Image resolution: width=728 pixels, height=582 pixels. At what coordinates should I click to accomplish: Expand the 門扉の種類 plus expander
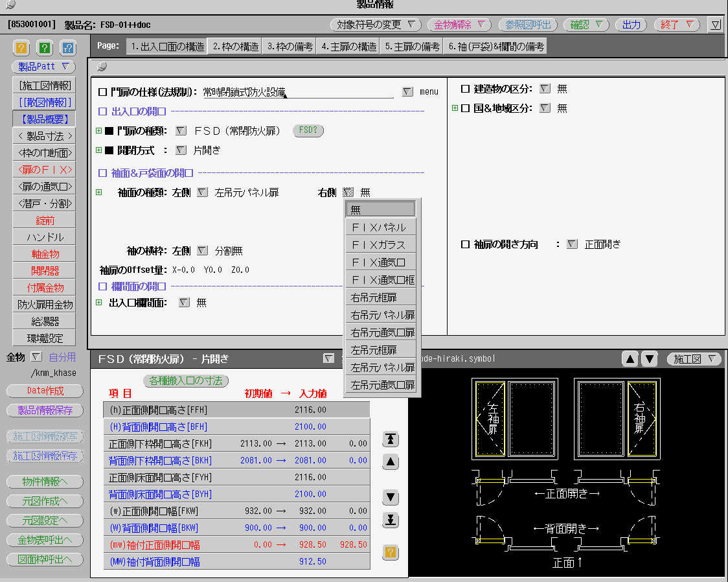point(99,130)
